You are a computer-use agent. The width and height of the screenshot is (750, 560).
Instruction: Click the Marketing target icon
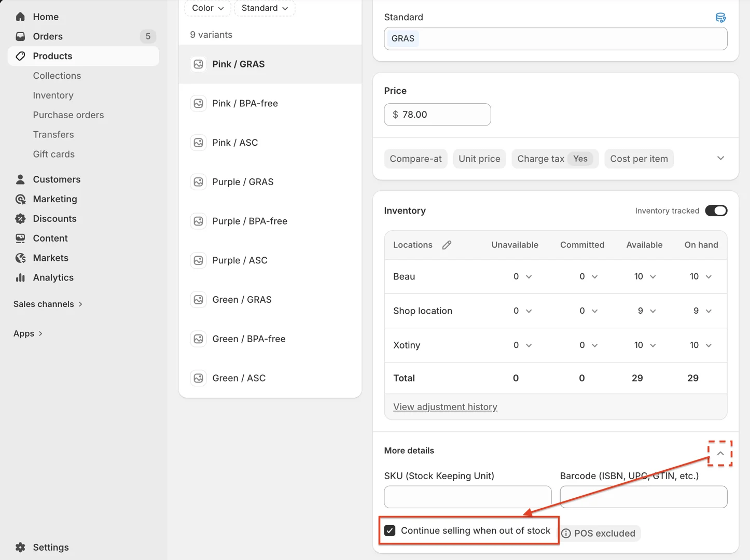20,199
